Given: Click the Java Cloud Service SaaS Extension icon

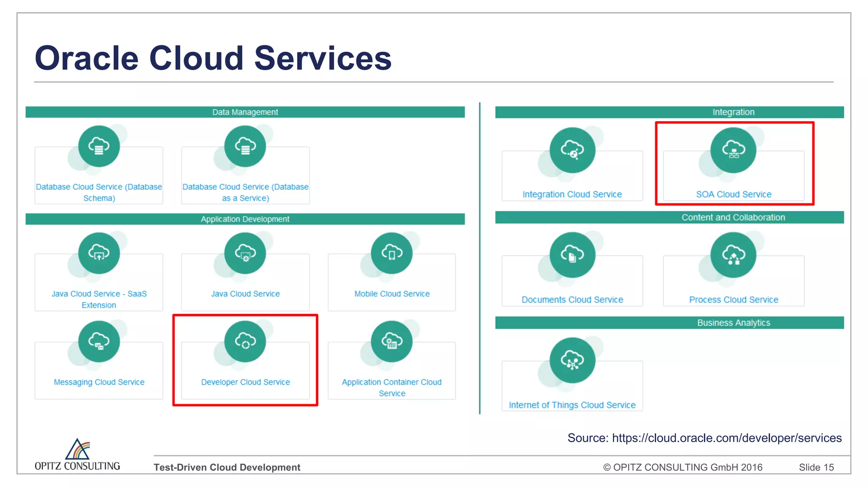Looking at the screenshot, I should (99, 253).
